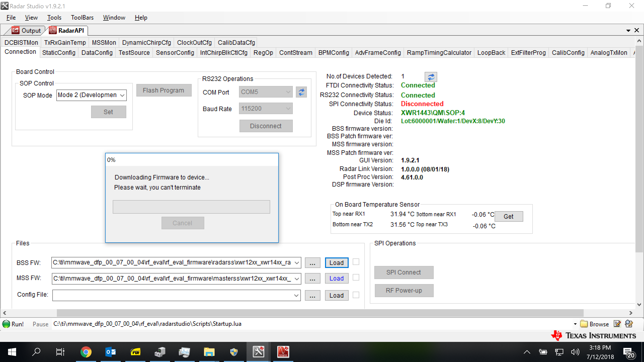Click the SPI Connect button
The height and width of the screenshot is (362, 644).
(404, 272)
